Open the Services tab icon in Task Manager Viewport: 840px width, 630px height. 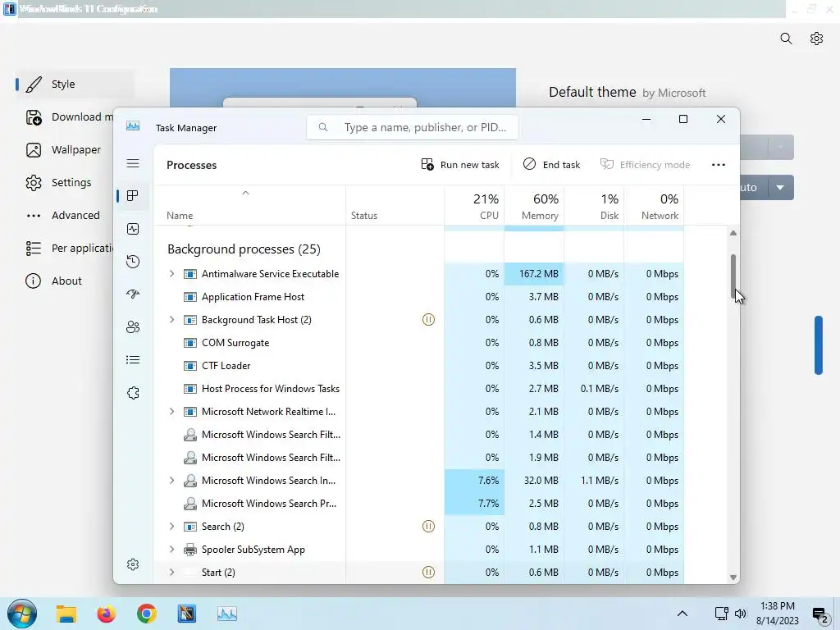pyautogui.click(x=133, y=393)
